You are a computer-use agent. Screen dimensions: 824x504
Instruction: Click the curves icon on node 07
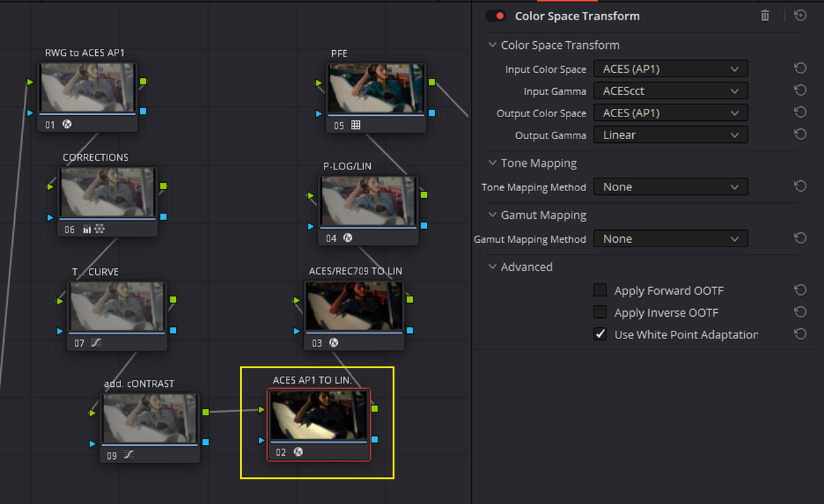click(96, 343)
